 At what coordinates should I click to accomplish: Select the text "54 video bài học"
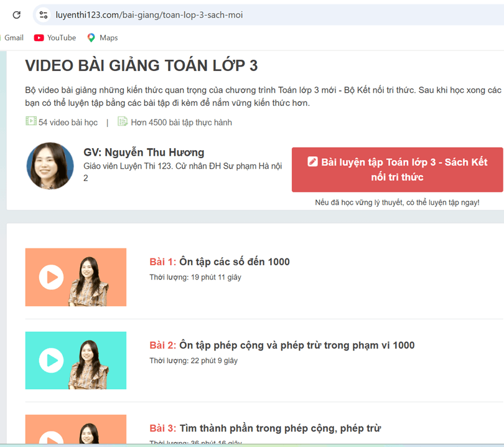(x=68, y=123)
